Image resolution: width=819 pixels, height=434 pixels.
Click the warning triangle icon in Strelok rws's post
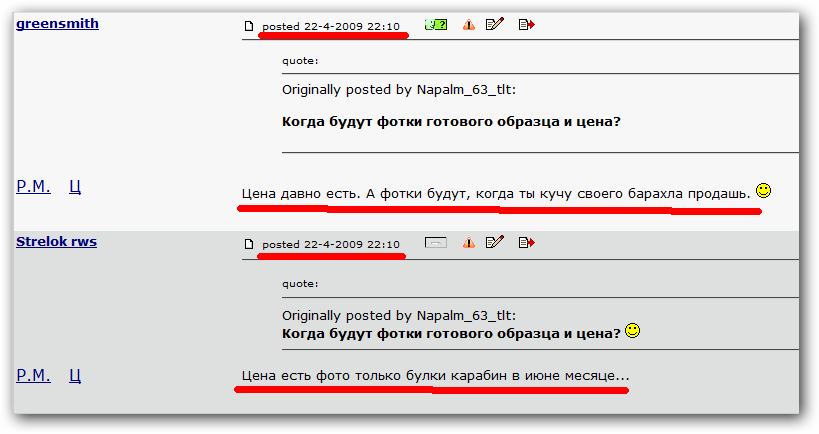point(469,243)
